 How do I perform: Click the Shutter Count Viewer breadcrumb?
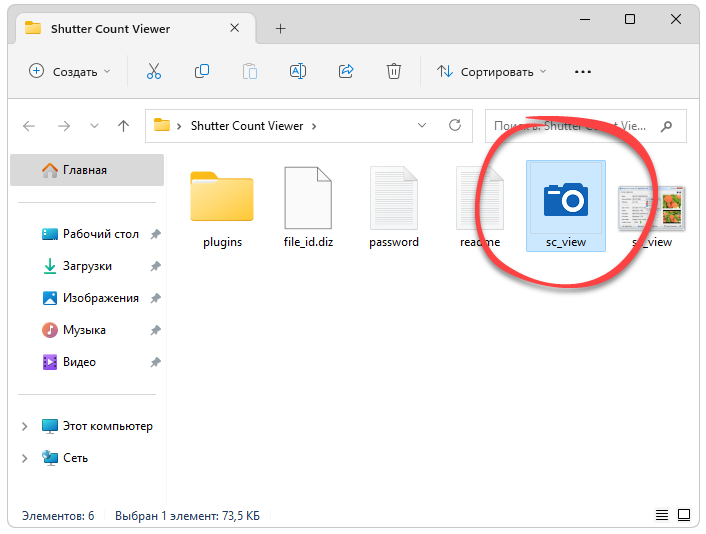(x=247, y=126)
